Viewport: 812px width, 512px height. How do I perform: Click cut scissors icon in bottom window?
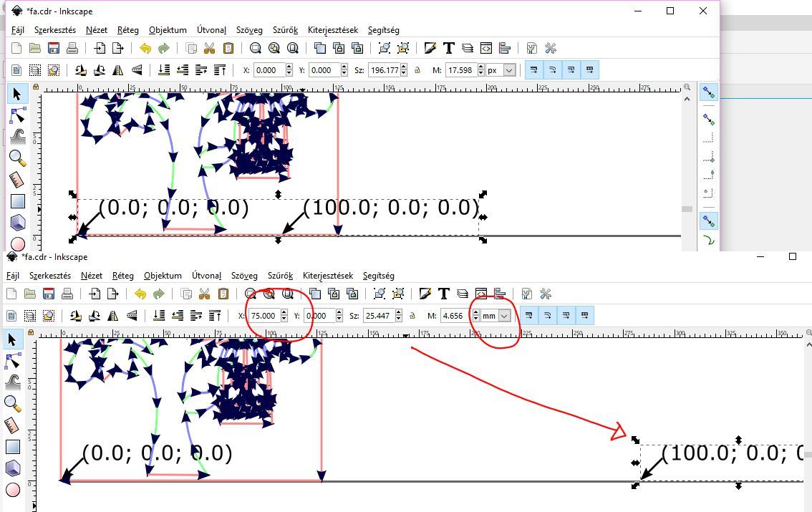(x=204, y=294)
